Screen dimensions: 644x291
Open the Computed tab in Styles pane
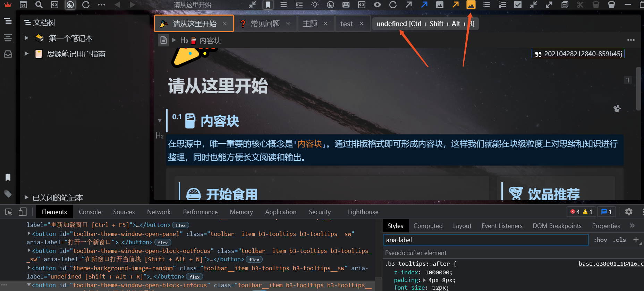(x=428, y=226)
